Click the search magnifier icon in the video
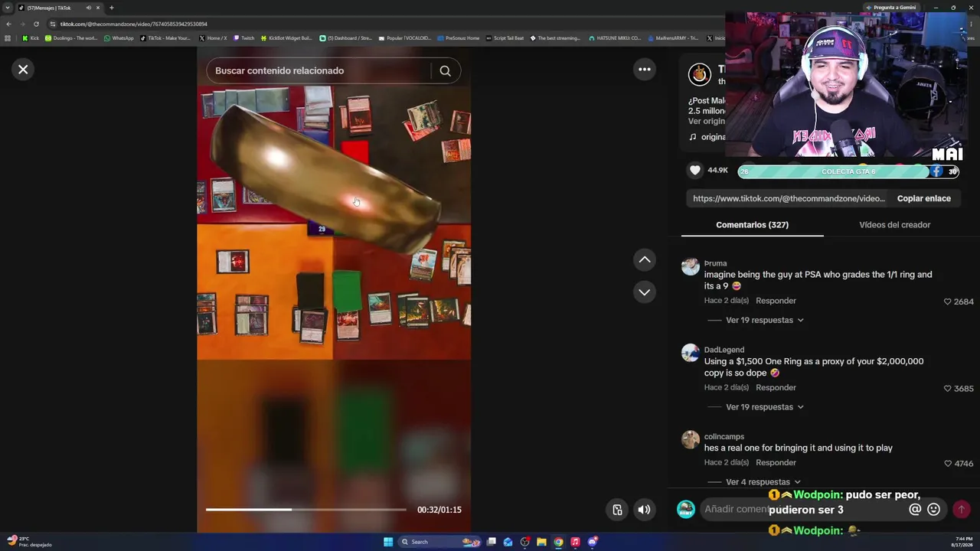980x551 pixels. pyautogui.click(x=445, y=71)
